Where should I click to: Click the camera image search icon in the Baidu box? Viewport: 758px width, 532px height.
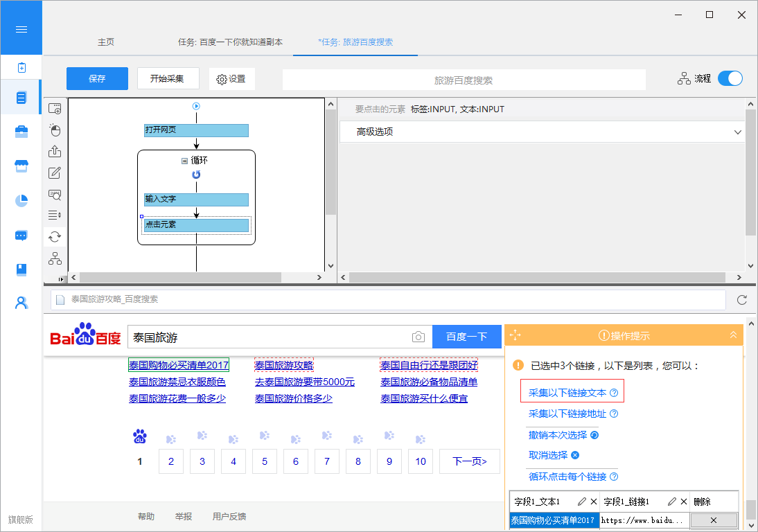click(418, 337)
